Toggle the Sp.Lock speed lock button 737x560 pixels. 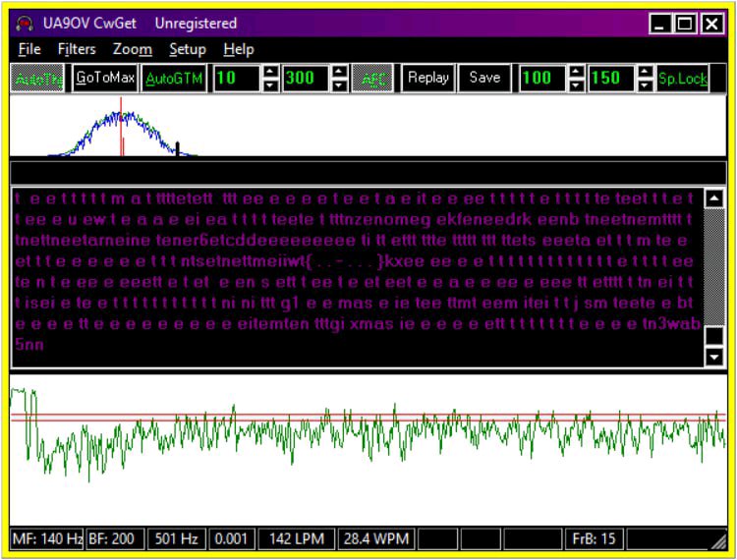coord(683,79)
